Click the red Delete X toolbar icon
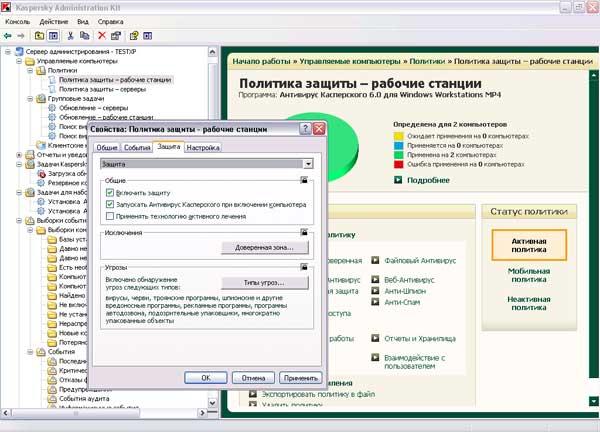Viewport: 600px width, 432px height. (x=102, y=36)
